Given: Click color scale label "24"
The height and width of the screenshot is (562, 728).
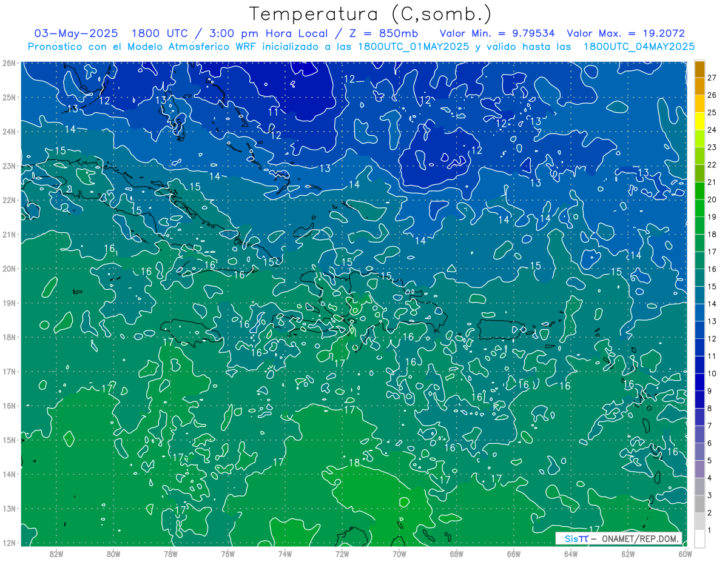Looking at the screenshot, I should (712, 130).
